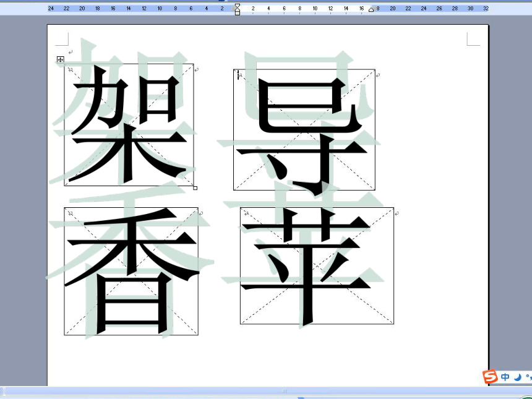The height and width of the screenshot is (399, 532).
Task: Click the table move handle icon
Action: [x=60, y=60]
